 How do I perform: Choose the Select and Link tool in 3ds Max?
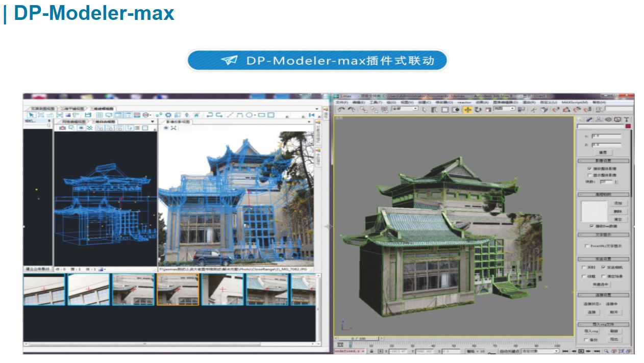363,109
